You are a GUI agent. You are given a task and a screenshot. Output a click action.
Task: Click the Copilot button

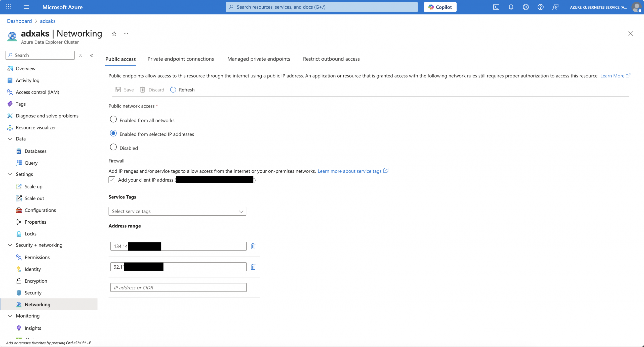tap(440, 7)
